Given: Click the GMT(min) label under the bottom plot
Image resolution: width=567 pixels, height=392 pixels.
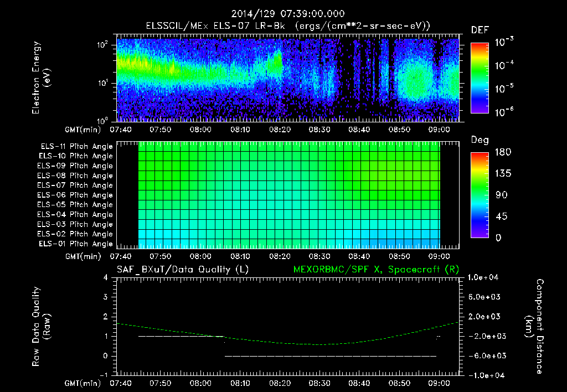Looking at the screenshot, I should tap(83, 383).
